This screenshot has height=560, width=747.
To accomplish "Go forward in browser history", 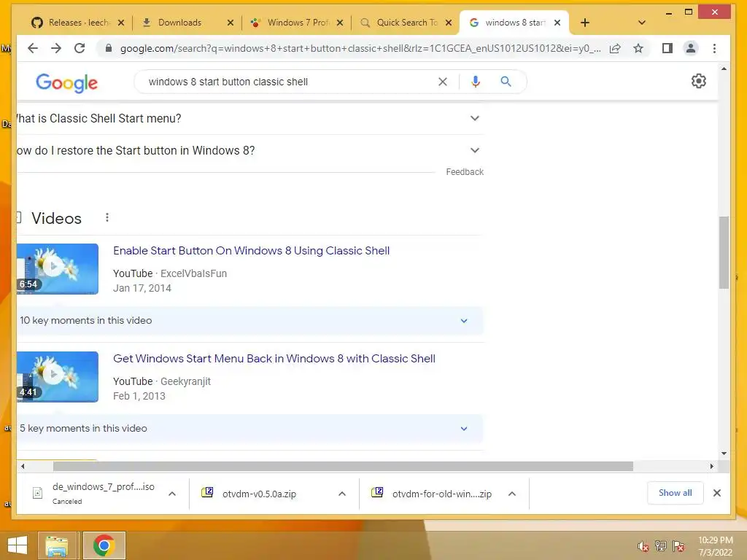I will [56, 48].
